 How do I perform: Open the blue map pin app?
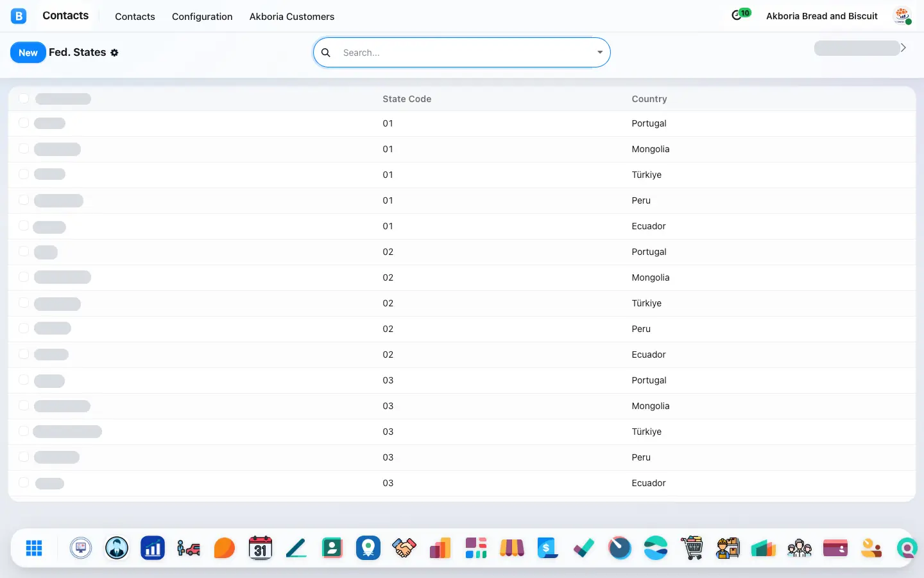[x=368, y=548]
